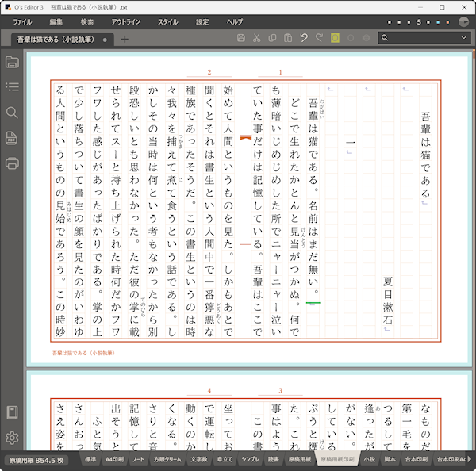Screen dimensions: 476x471
Task: Switch to the 小説 style button
Action: [x=369, y=459]
